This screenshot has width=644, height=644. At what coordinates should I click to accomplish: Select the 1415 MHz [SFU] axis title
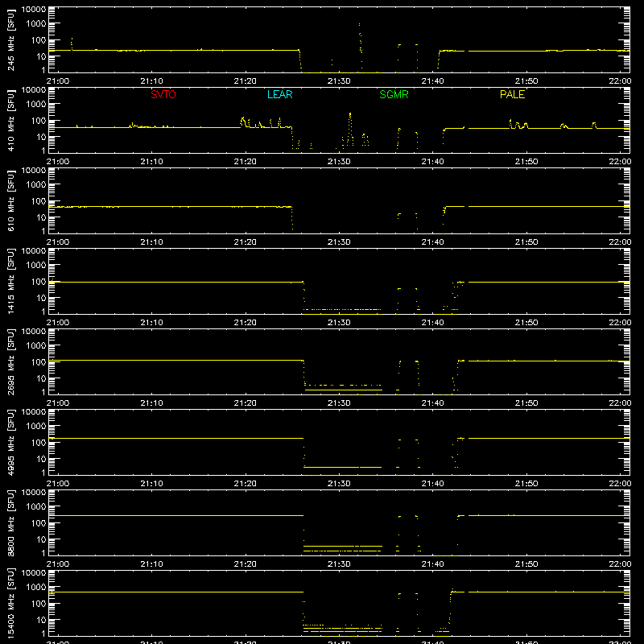coord(11,281)
